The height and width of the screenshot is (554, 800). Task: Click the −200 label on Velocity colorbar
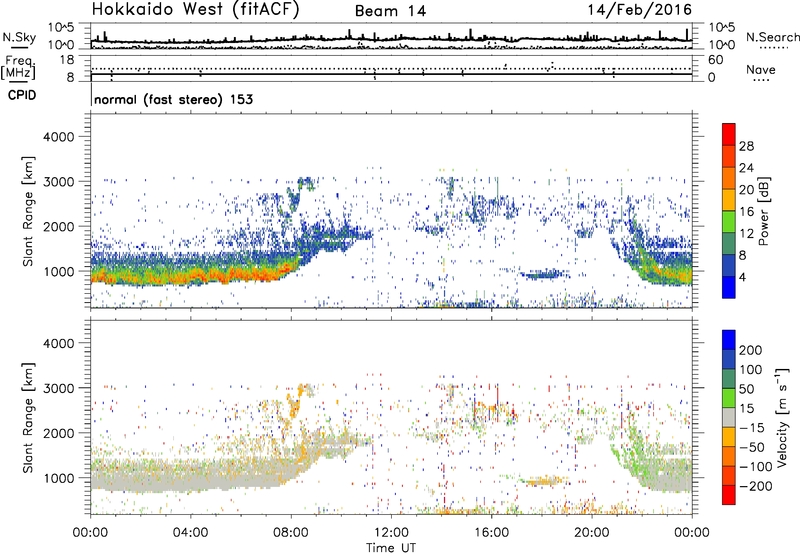pyautogui.click(x=756, y=486)
